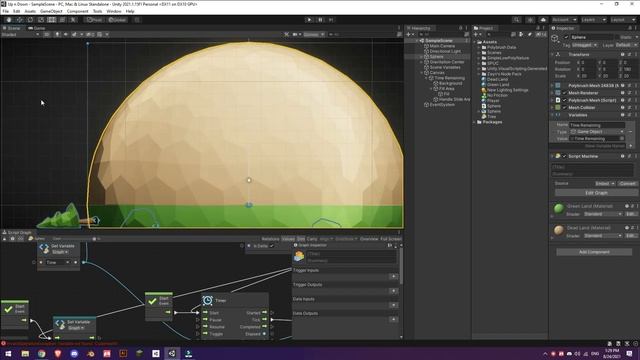640x360 pixels.
Task: Open the Layer dropdown showing Default
Action: pyautogui.click(x=626, y=45)
